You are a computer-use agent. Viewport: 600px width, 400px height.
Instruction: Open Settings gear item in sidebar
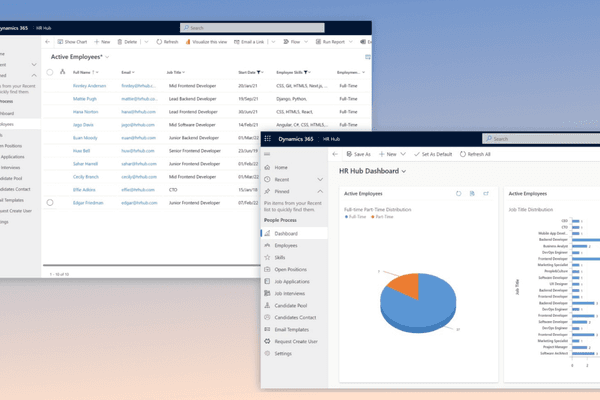(283, 354)
